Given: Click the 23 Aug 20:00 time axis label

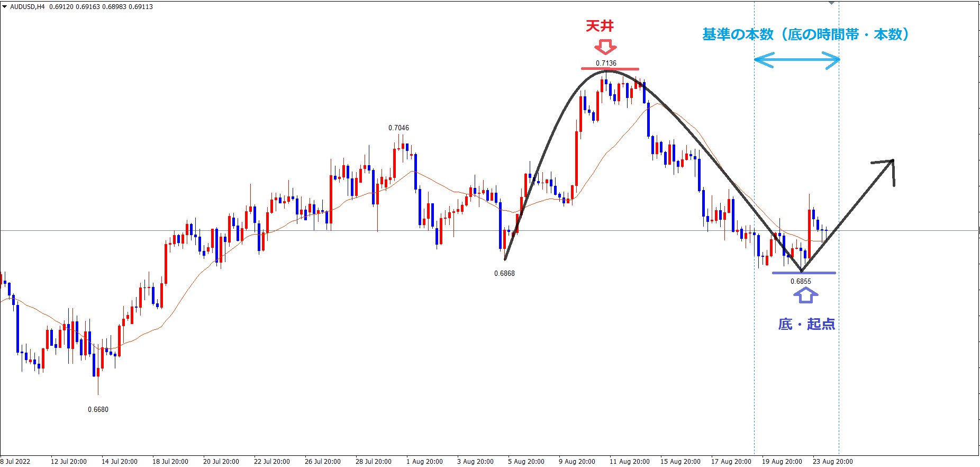Looking at the screenshot, I should click(832, 461).
